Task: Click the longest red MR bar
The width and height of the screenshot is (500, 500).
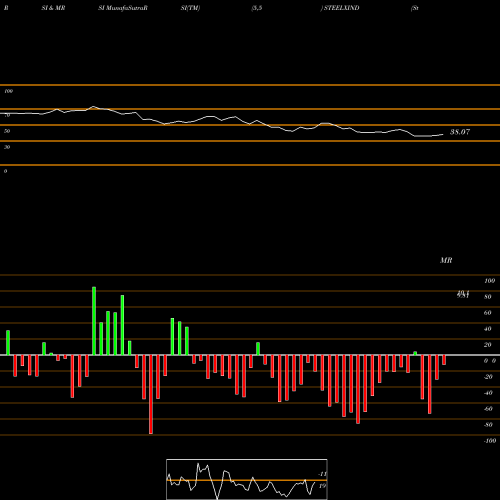Action: 151,394
